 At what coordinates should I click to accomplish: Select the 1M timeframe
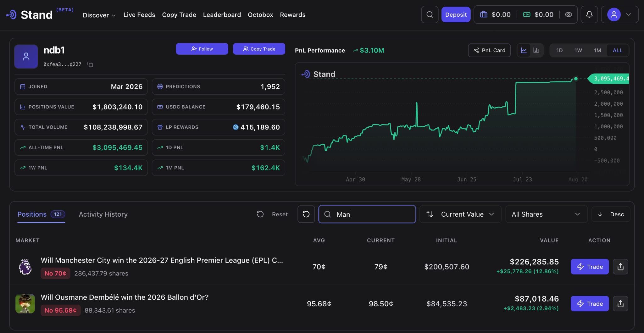pyautogui.click(x=597, y=50)
